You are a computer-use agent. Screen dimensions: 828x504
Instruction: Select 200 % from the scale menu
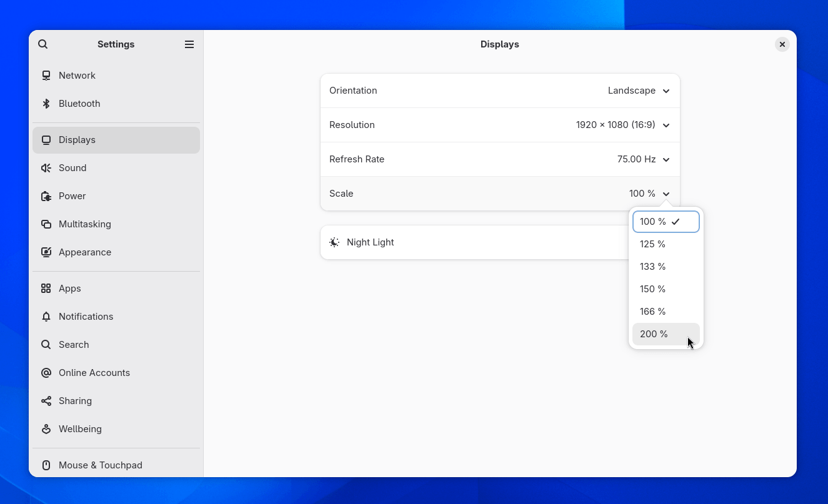pyautogui.click(x=654, y=334)
